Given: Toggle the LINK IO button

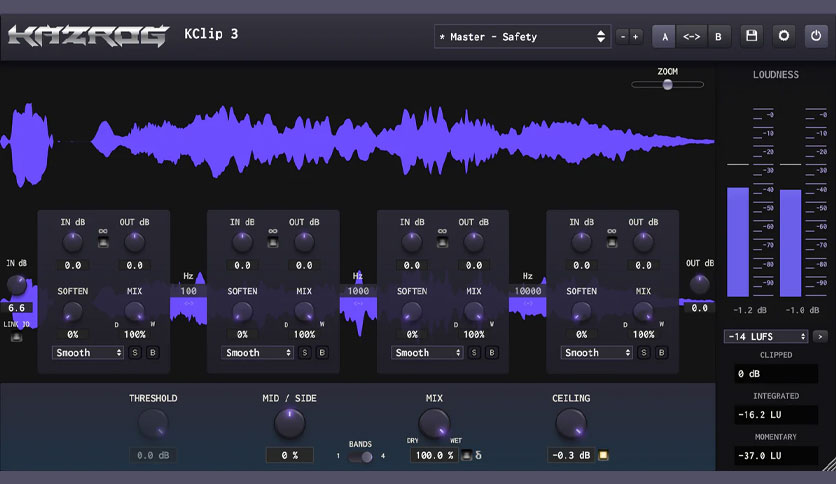Looking at the screenshot, I should (x=17, y=337).
